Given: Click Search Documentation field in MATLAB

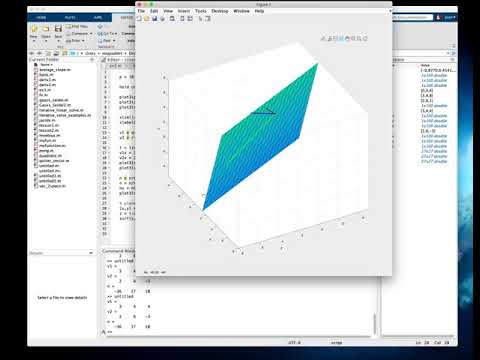Looking at the screenshot, I should [x=412, y=17].
